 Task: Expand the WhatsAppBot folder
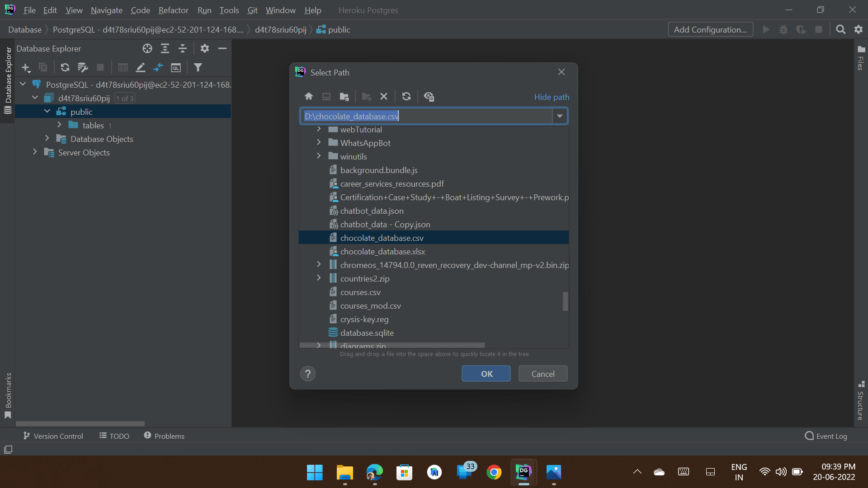tap(319, 142)
